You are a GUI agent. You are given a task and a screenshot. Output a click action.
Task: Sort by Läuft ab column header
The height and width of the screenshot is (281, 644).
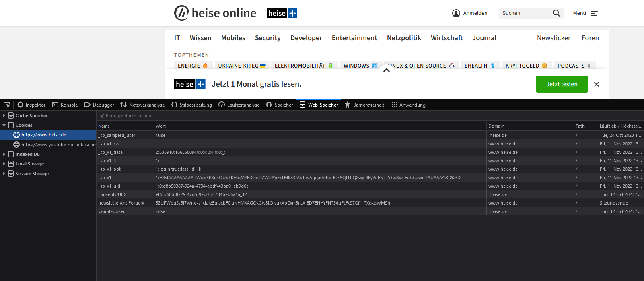pos(621,126)
